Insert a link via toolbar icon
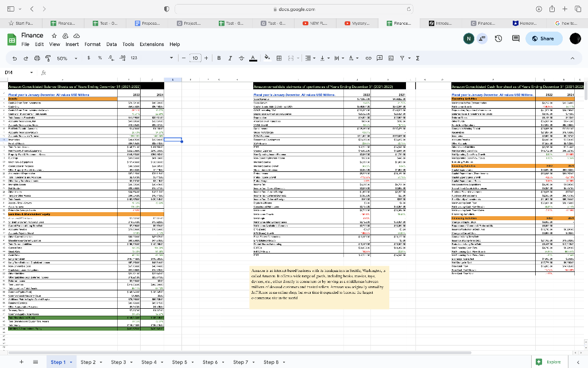The width and height of the screenshot is (588, 368). click(369, 57)
